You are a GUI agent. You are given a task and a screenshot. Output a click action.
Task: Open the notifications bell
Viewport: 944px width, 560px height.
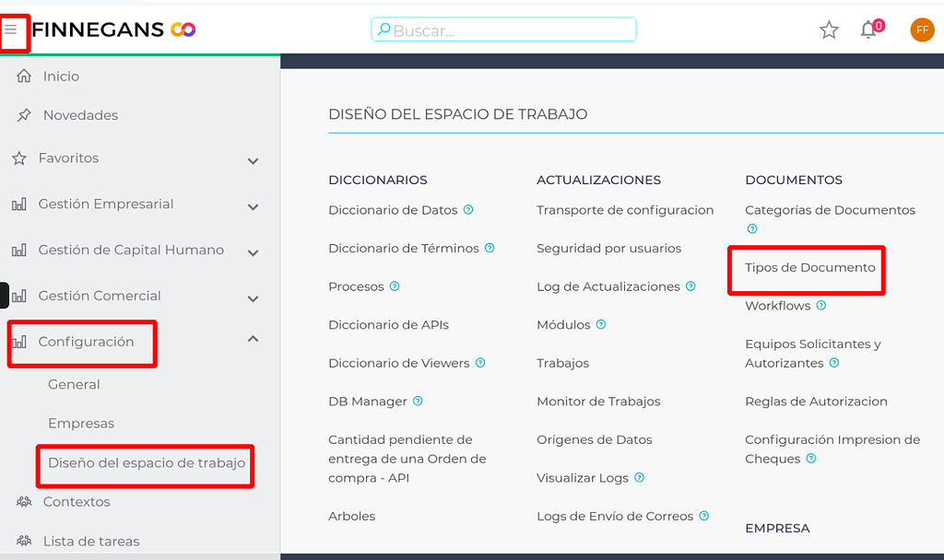tap(867, 29)
